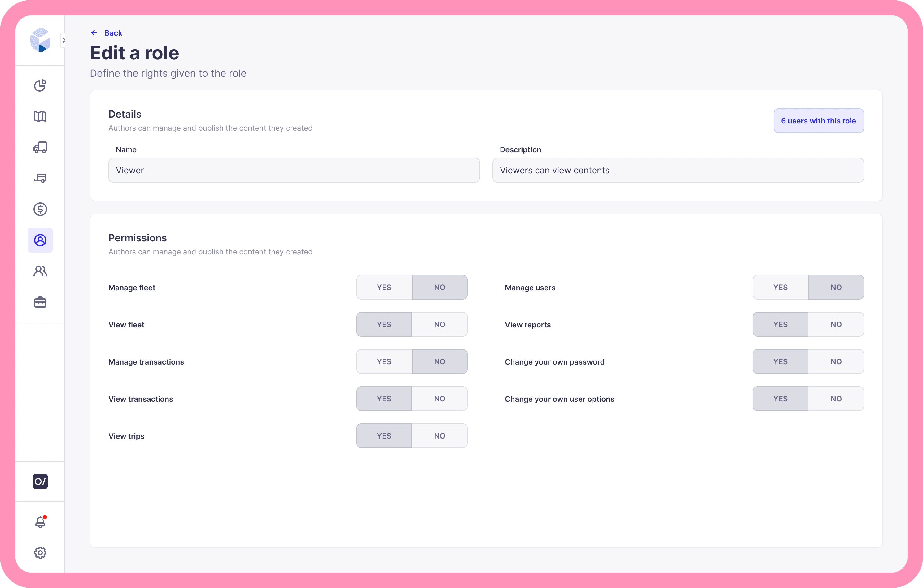Open the trailer vehicles sidebar icon
Screen dimensions: 923x588
[40, 178]
